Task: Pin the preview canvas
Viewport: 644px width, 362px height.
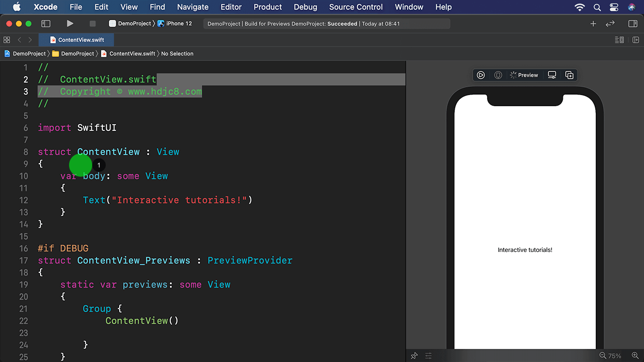Action: pyautogui.click(x=414, y=356)
